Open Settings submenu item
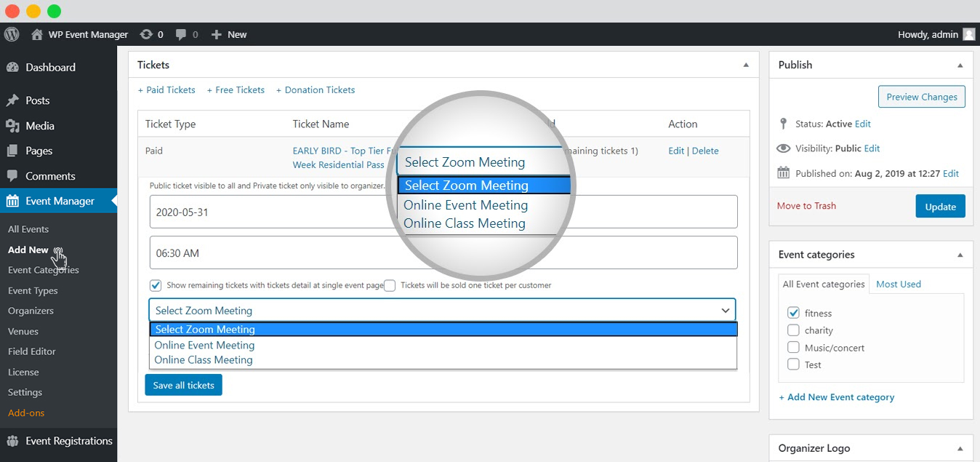Viewport: 980px width, 462px height. tap(25, 392)
